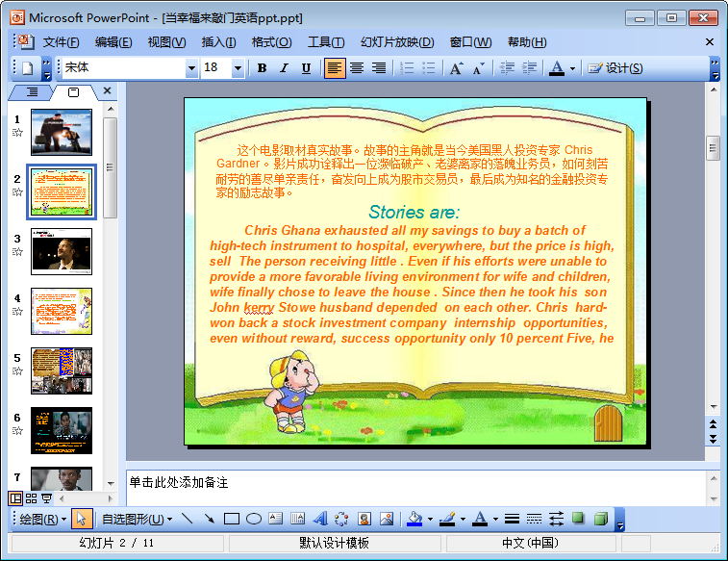The height and width of the screenshot is (561, 728).
Task: Choose dash style
Action: [534, 519]
